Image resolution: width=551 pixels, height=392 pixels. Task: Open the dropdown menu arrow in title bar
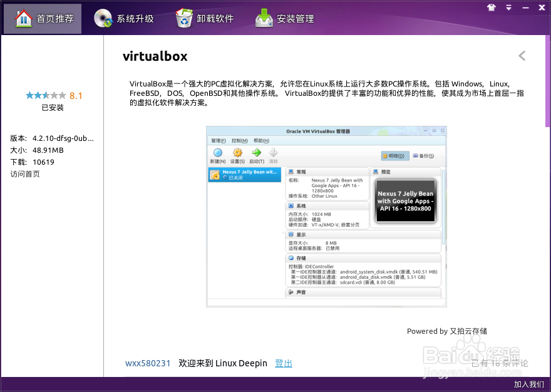[x=508, y=8]
